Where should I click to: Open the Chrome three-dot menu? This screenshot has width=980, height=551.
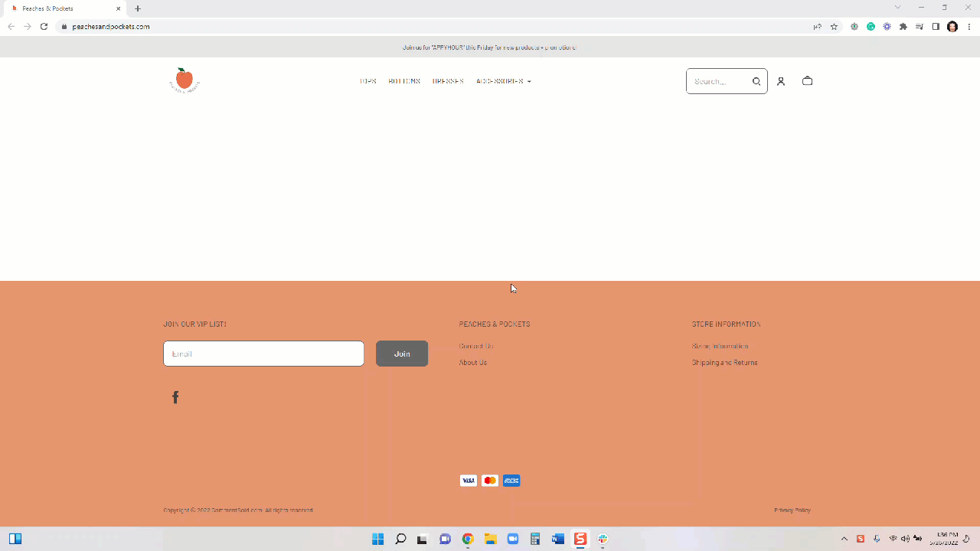tap(969, 27)
